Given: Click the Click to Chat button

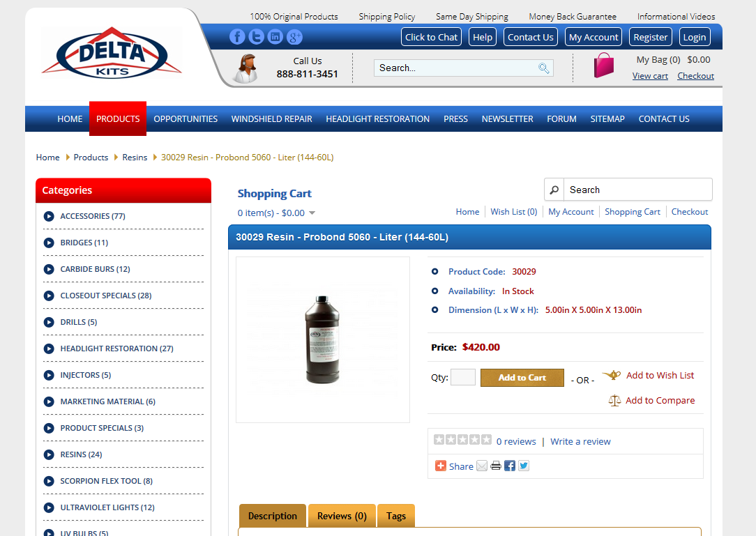Looking at the screenshot, I should 431,37.
